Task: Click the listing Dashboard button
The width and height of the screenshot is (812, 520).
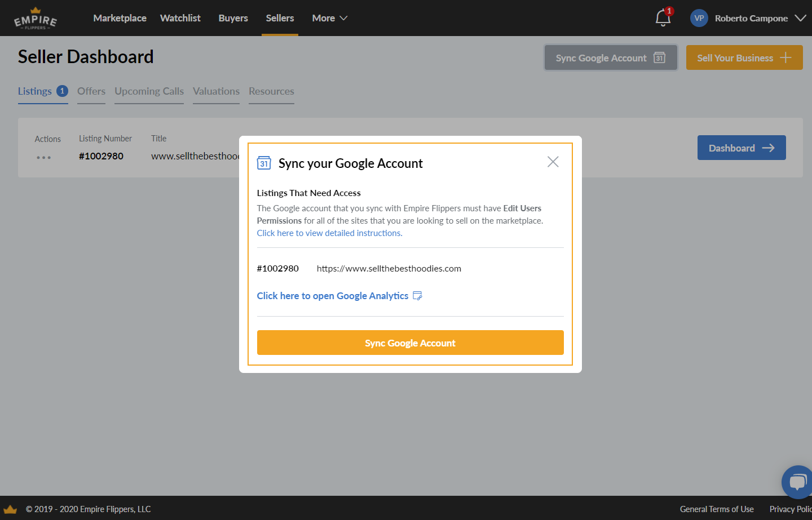Action: tap(742, 148)
